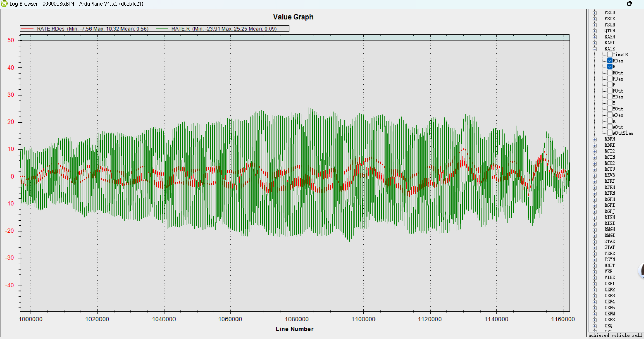
Task: Select the TERR item in the tree
Action: click(x=609, y=254)
